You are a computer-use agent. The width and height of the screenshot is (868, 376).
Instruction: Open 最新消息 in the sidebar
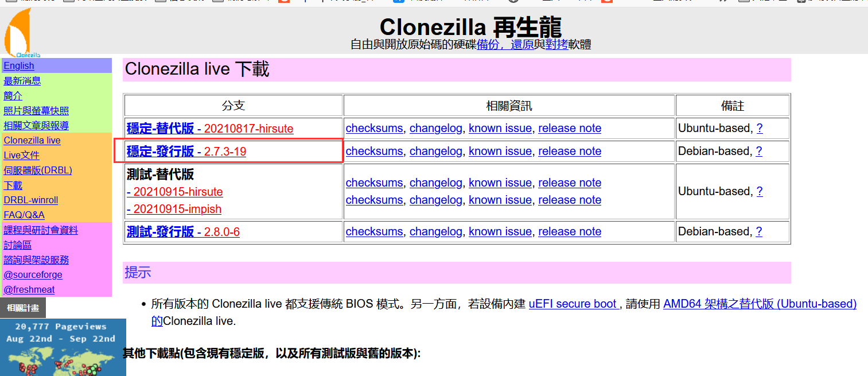pyautogui.click(x=22, y=81)
